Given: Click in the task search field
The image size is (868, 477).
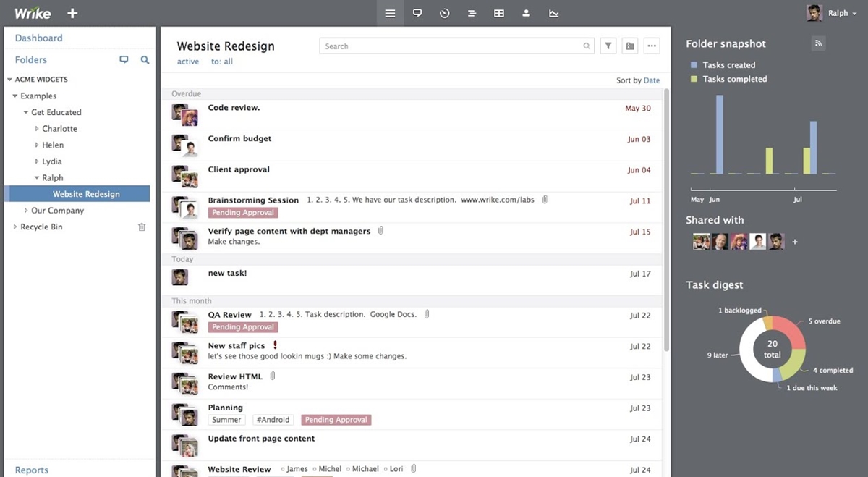Looking at the screenshot, I should (x=452, y=46).
